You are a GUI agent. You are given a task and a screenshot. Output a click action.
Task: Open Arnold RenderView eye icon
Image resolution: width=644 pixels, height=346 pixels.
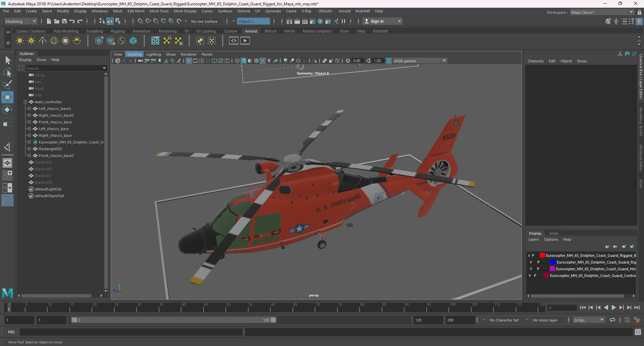click(234, 41)
